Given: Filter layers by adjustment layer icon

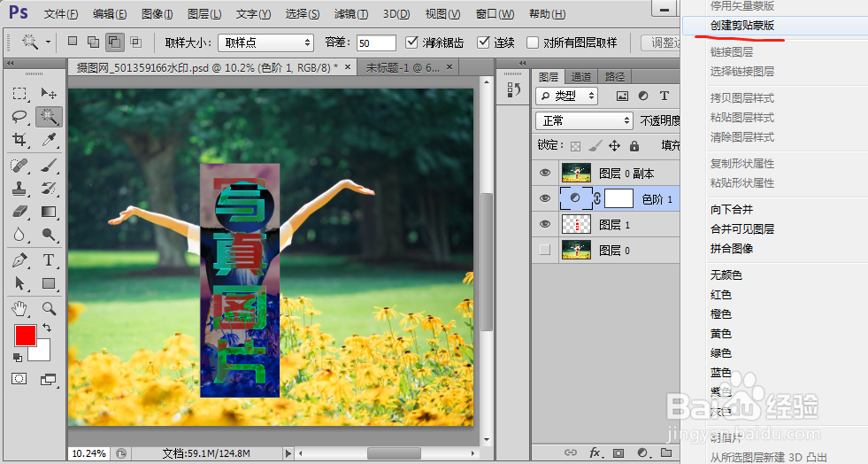Looking at the screenshot, I should click(x=643, y=96).
